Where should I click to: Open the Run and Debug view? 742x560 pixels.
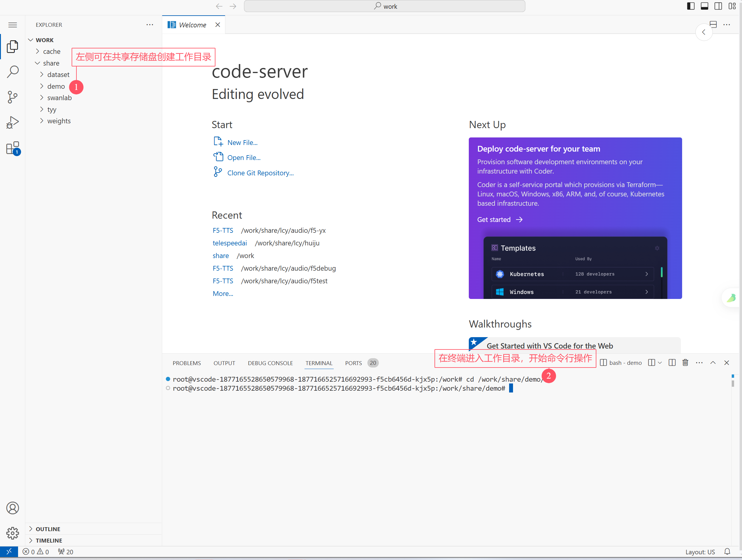12,122
